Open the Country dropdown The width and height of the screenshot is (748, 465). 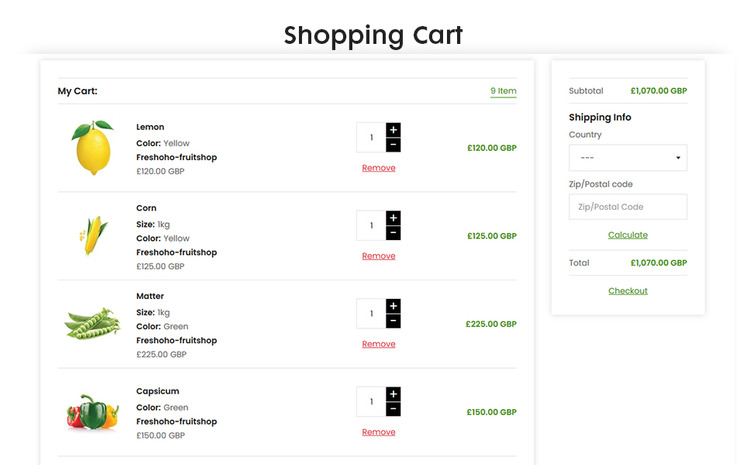(x=628, y=158)
